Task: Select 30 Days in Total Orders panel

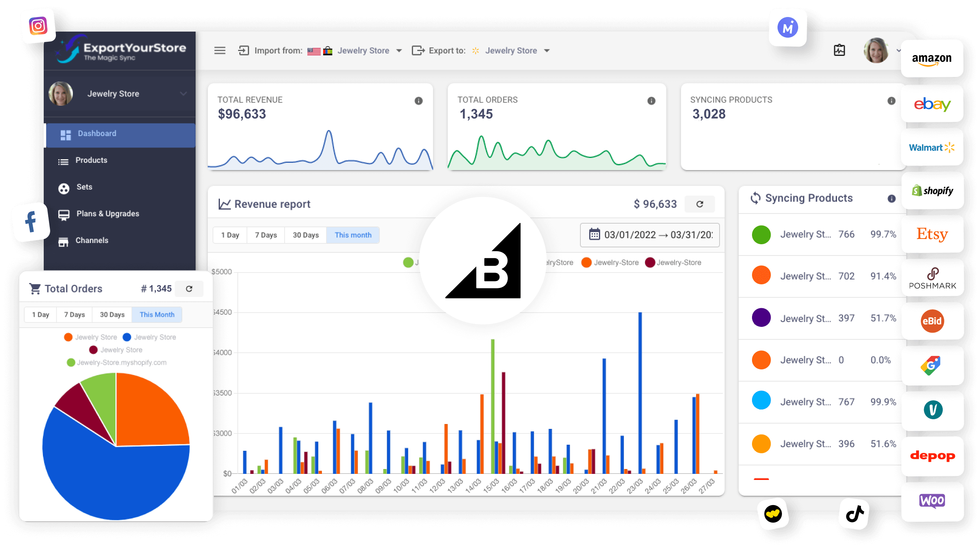Action: [x=112, y=315]
